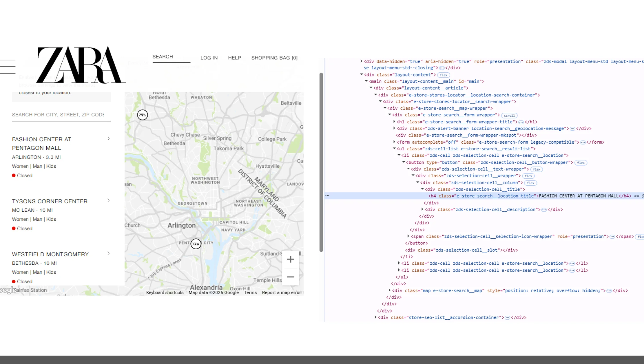
Task: Collapse e-store-search__map-wrapper div
Action: tap(385, 108)
